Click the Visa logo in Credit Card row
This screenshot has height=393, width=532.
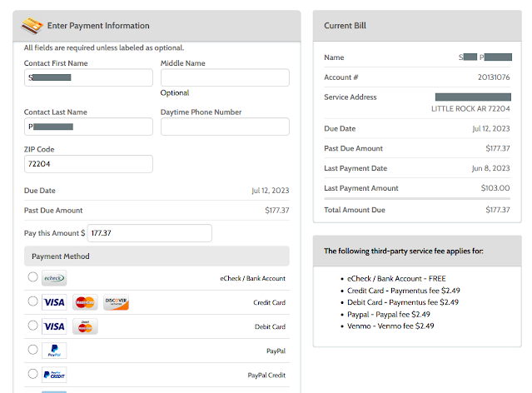tap(54, 302)
